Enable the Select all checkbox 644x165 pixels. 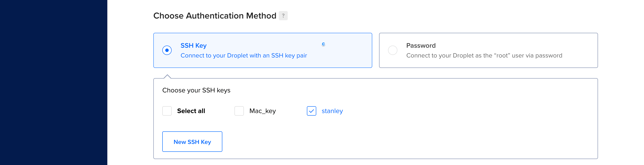click(167, 111)
